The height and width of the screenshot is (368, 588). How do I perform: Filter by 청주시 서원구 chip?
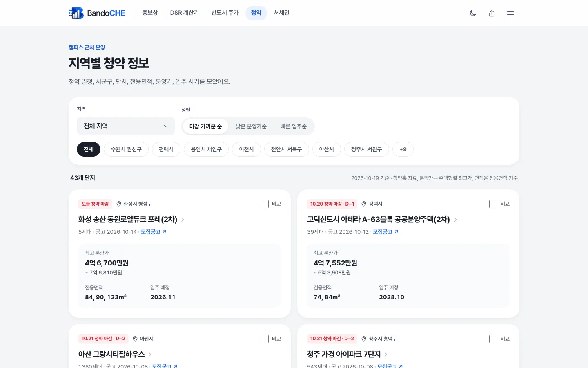pyautogui.click(x=367, y=149)
